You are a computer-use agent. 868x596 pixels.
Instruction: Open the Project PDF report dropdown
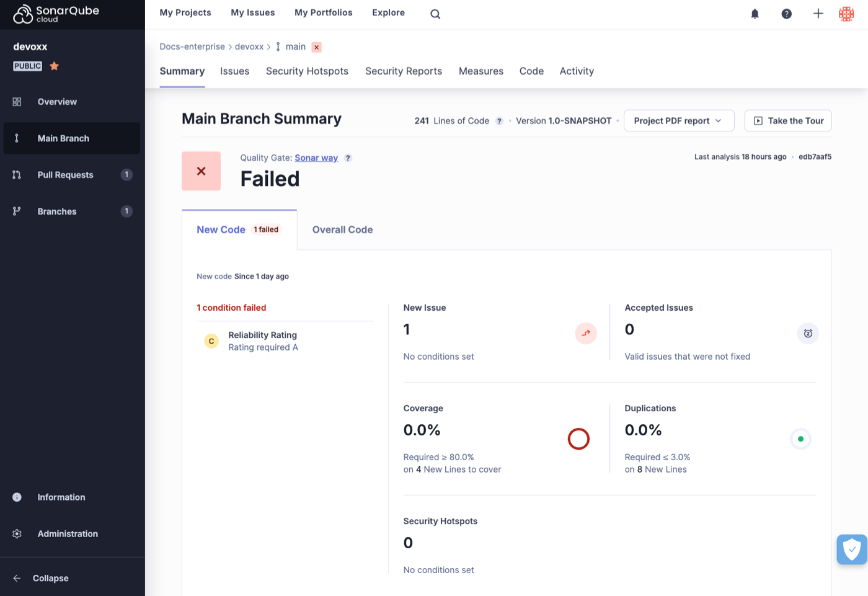pyautogui.click(x=678, y=120)
